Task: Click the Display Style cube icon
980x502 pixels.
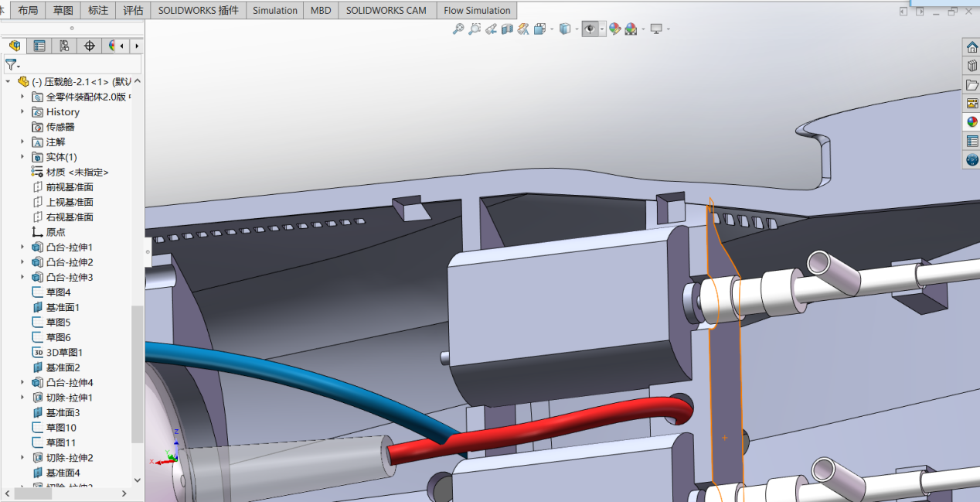Action: (x=565, y=29)
